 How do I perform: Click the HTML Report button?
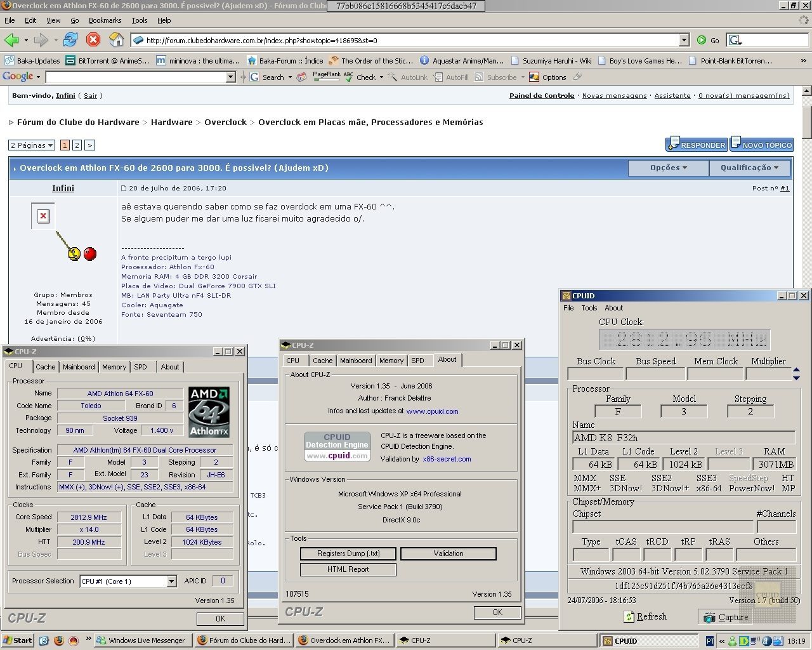click(348, 569)
